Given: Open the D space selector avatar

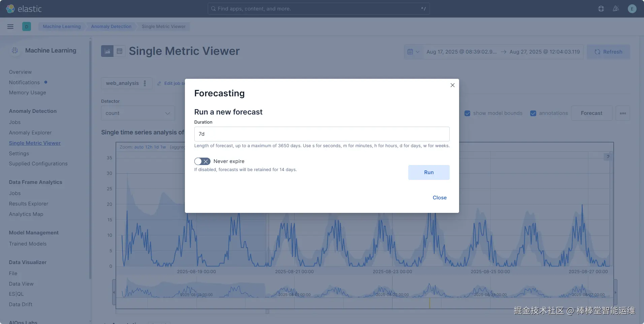Looking at the screenshot, I should [27, 27].
